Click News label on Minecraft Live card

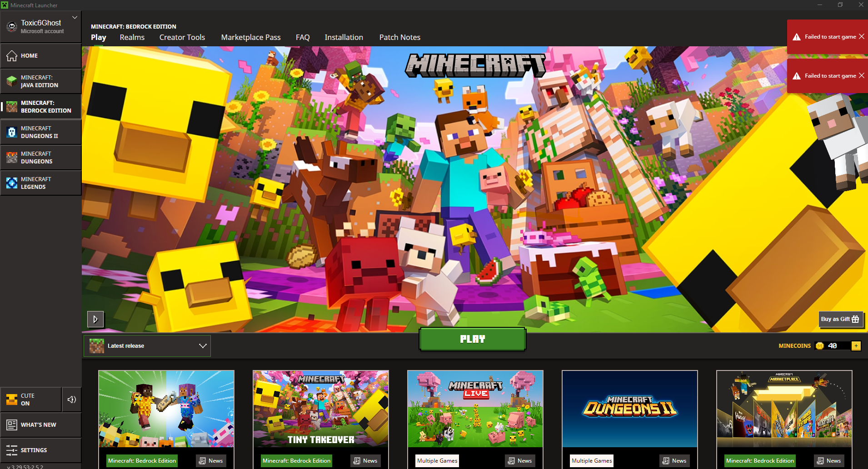(x=520, y=461)
